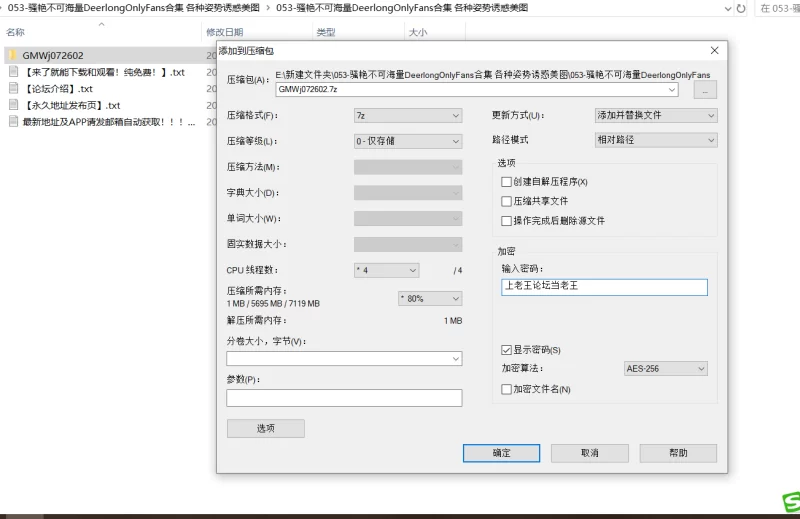Click the green Sogou input icon
The width and height of the screenshot is (800, 519).
790,502
